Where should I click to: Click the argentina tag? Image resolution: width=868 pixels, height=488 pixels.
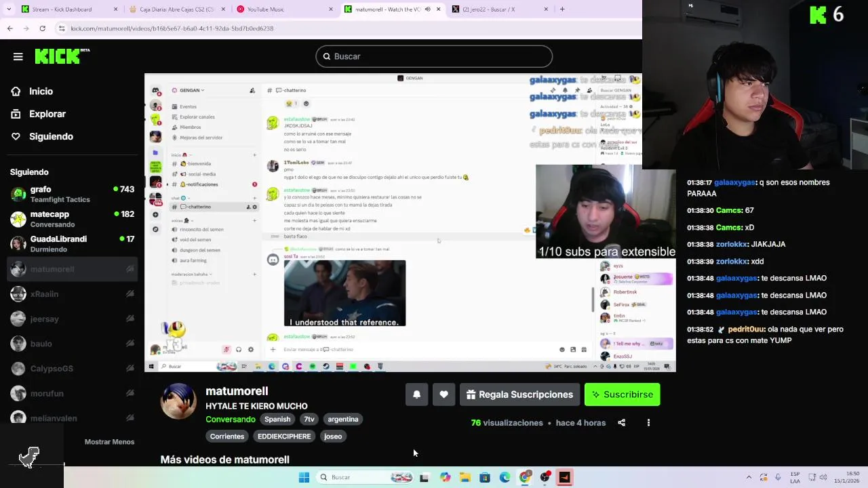[x=343, y=420]
